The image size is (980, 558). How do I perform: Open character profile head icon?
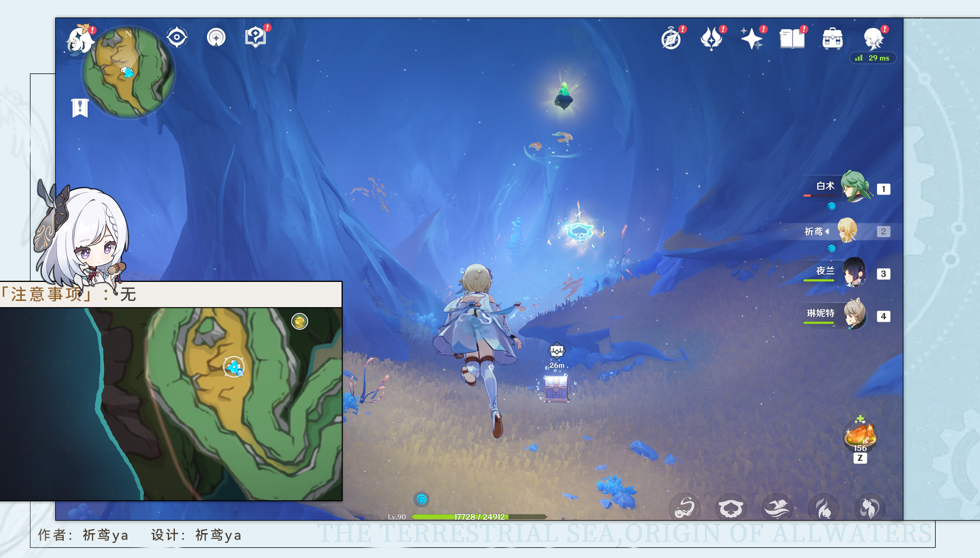pyautogui.click(x=873, y=39)
